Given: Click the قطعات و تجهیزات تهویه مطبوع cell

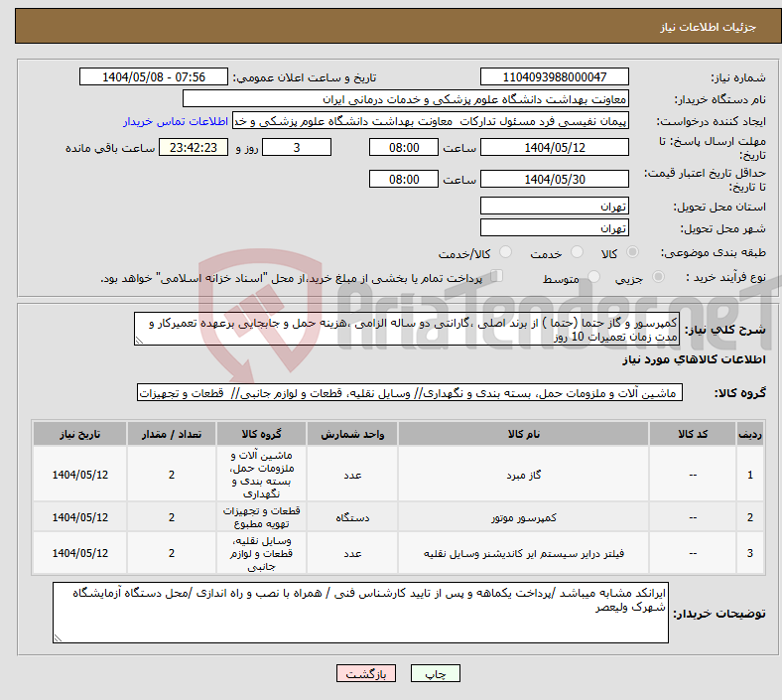Looking at the screenshot, I should [261, 517].
